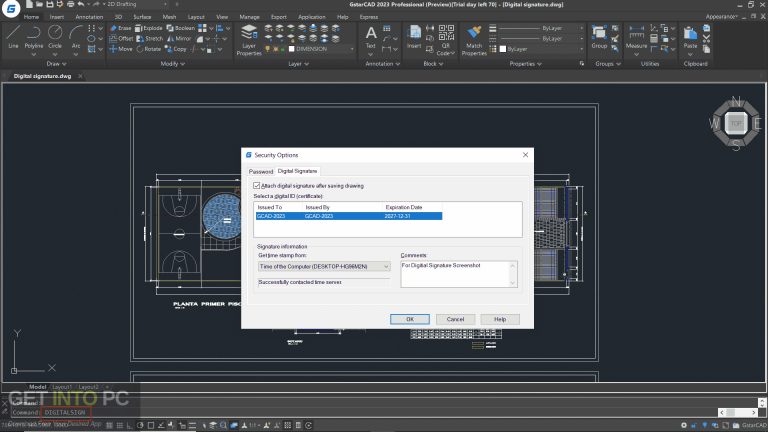The height and width of the screenshot is (432, 768).
Task: Click Cancel in Security Options dialog
Action: coord(455,319)
